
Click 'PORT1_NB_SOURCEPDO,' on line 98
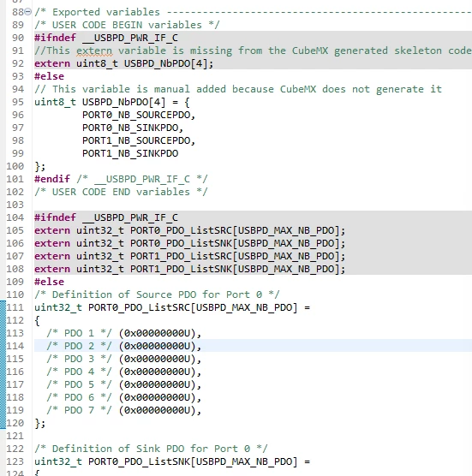[139, 140]
